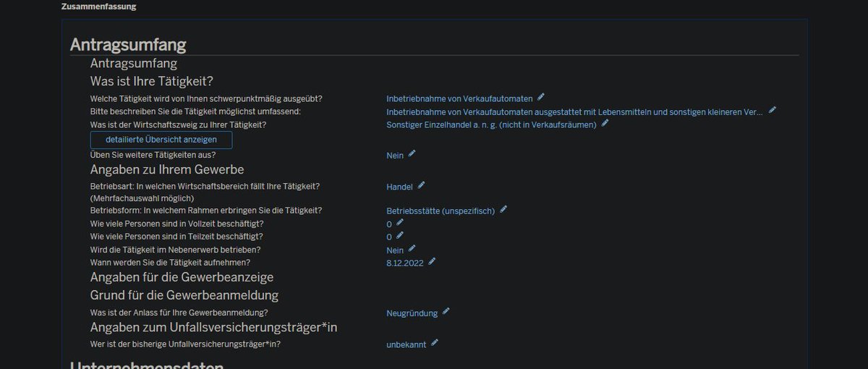Image resolution: width=868 pixels, height=369 pixels.
Task: Click label Welche Tätigkeit wird schwerpunktmäßig ausgeübt
Action: 206,98
